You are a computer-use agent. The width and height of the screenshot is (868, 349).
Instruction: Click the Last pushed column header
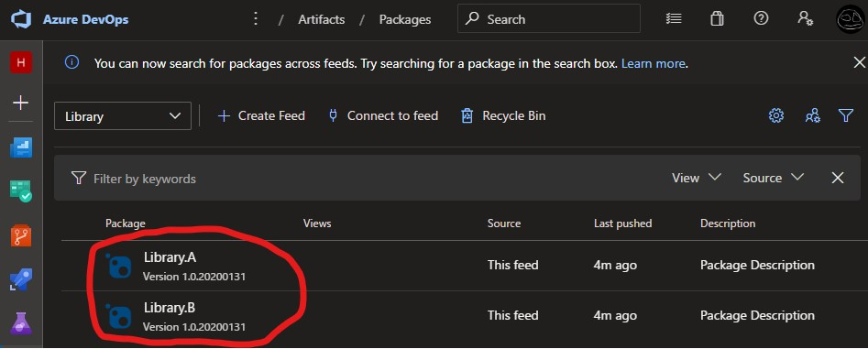pyautogui.click(x=622, y=224)
